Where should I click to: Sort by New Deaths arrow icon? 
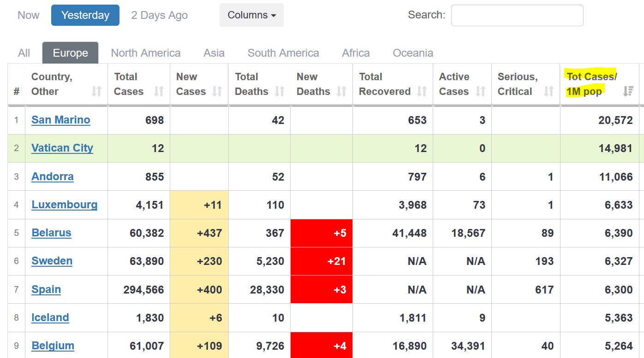coord(341,91)
